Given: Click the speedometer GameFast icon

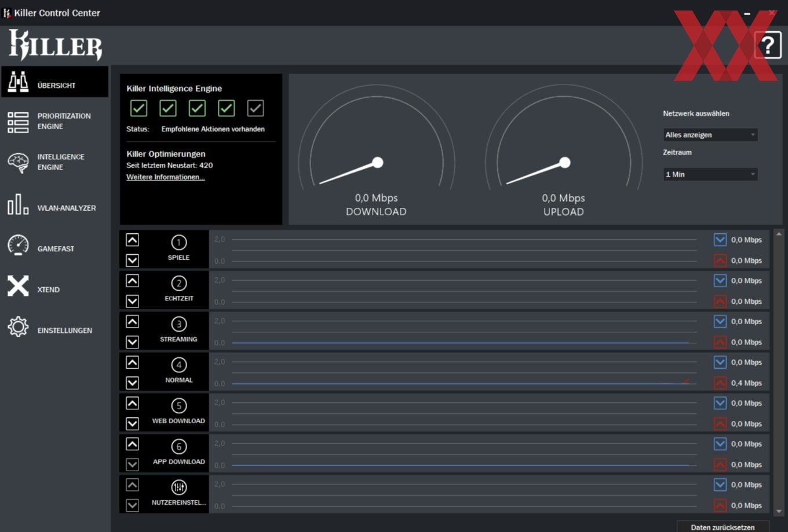Looking at the screenshot, I should (x=18, y=245).
